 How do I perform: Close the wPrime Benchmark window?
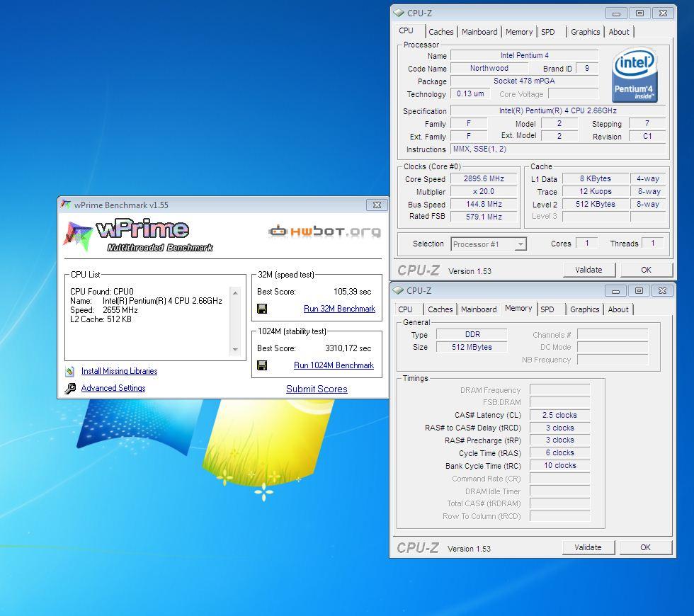377,205
